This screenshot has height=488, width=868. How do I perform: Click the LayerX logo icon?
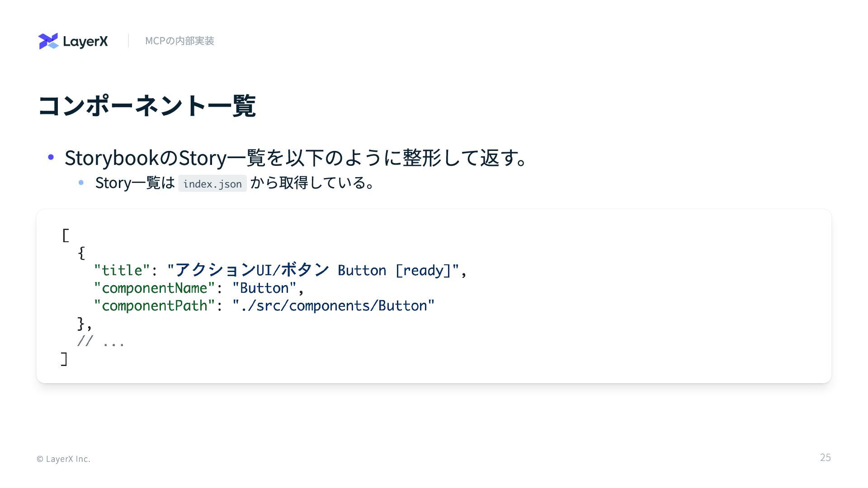coord(48,41)
